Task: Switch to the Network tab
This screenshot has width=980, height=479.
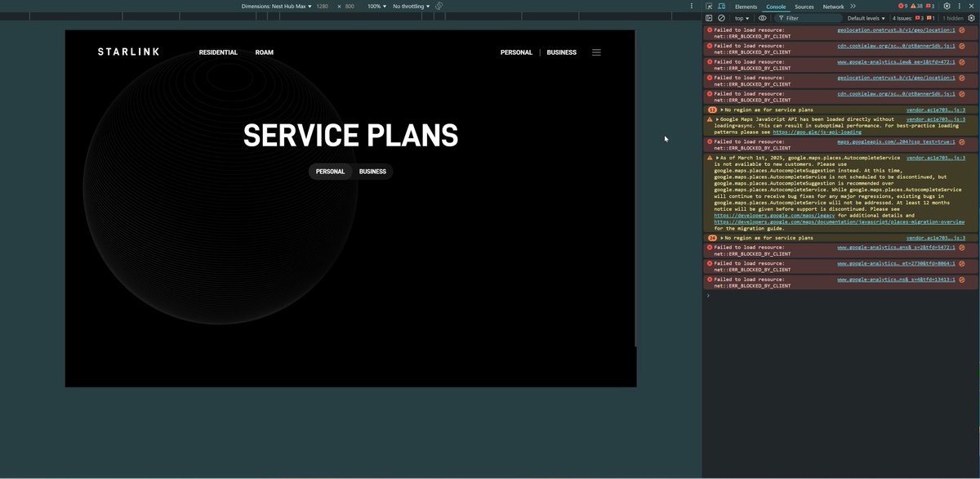Action: [833, 7]
